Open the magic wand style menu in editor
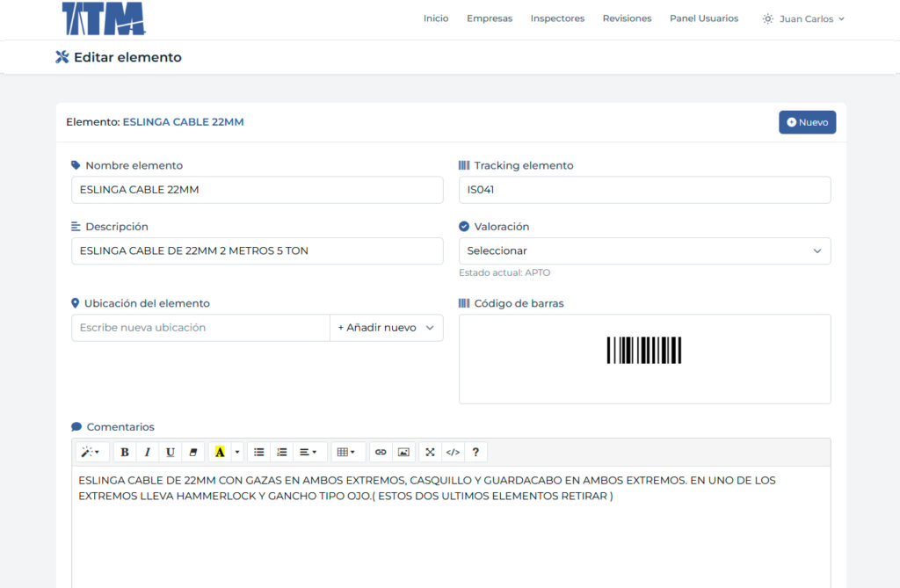Image resolution: width=900 pixels, height=588 pixels. 91,453
